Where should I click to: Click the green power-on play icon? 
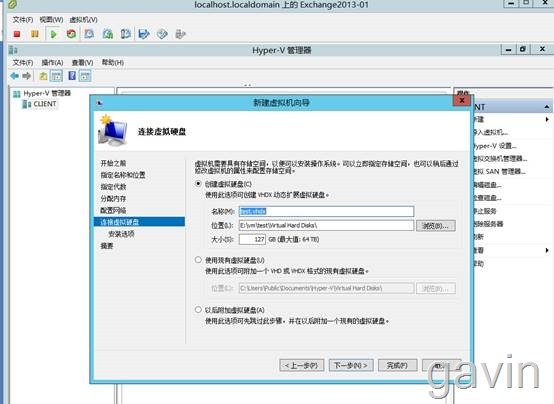53,34
